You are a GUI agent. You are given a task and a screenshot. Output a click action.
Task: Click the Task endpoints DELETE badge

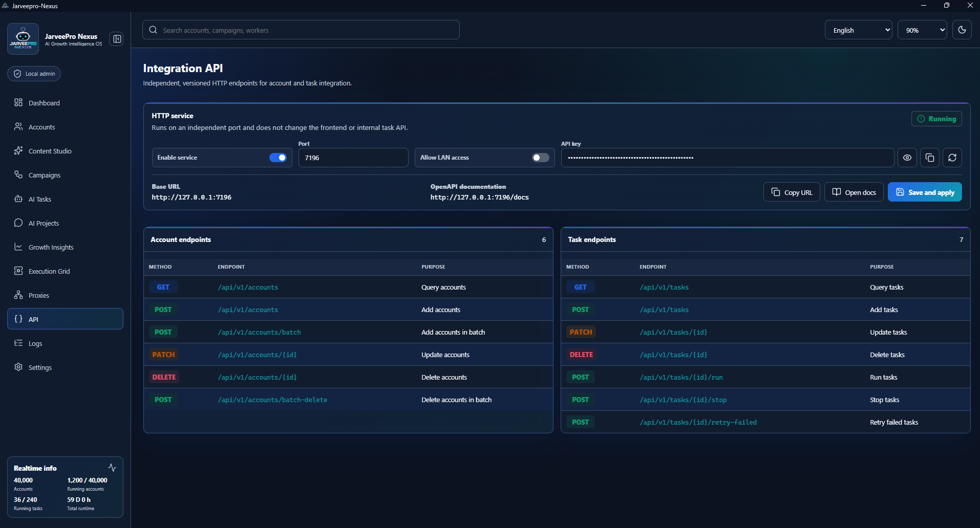[581, 355]
